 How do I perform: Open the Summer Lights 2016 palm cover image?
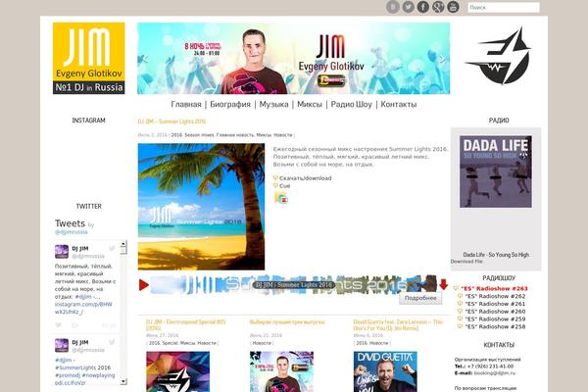point(201,207)
